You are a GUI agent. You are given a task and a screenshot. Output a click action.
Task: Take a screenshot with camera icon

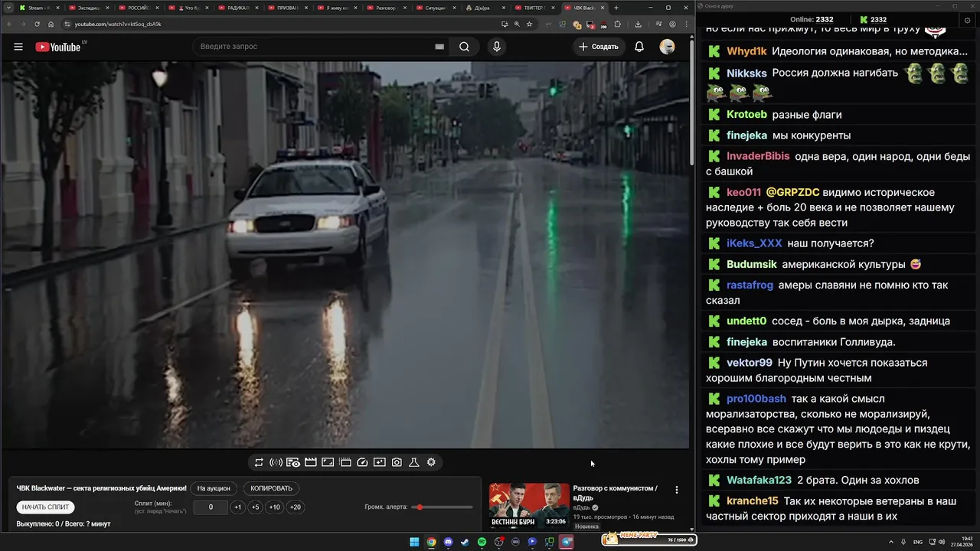click(397, 462)
